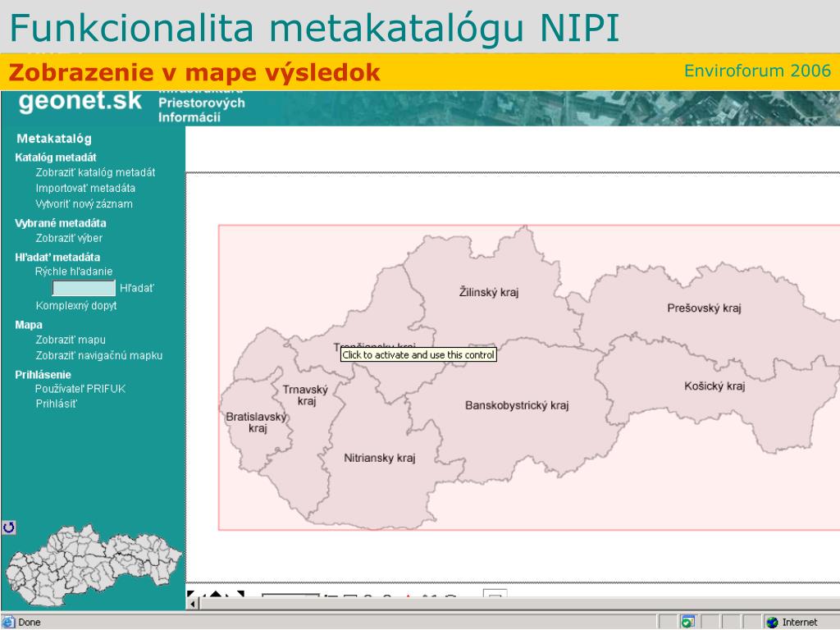Click the Katalóg metadát section heading
Screen dimensions: 840x630
tap(56, 157)
